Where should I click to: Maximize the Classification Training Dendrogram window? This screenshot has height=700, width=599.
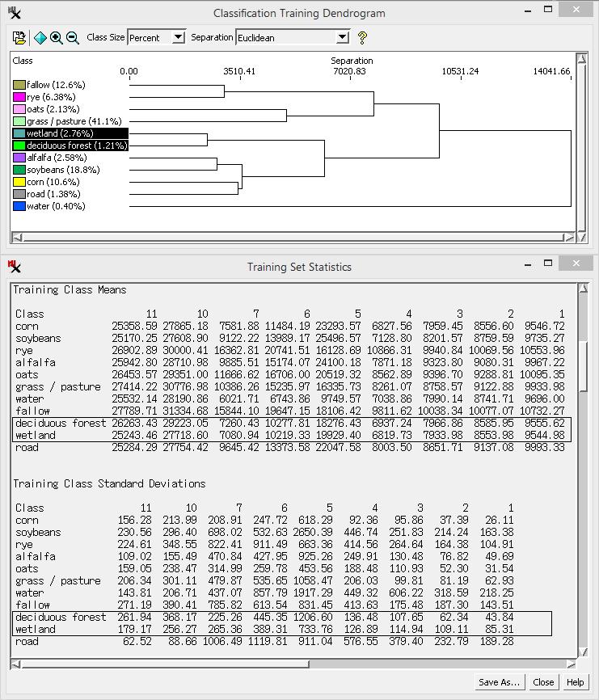[x=548, y=10]
